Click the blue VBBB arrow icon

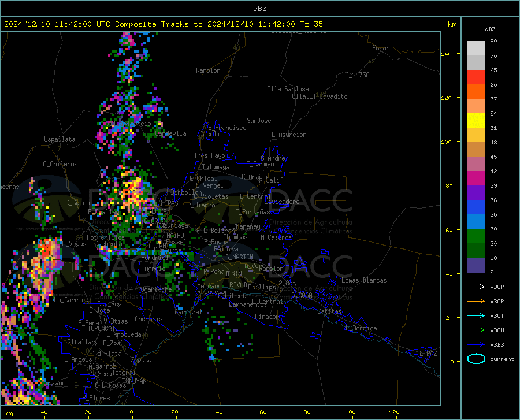[476, 344]
